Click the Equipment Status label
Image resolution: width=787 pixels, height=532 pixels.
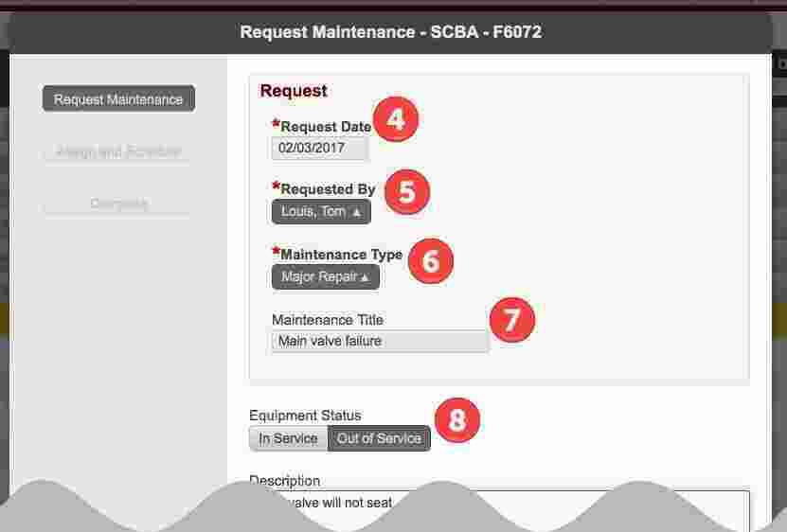pos(305,416)
